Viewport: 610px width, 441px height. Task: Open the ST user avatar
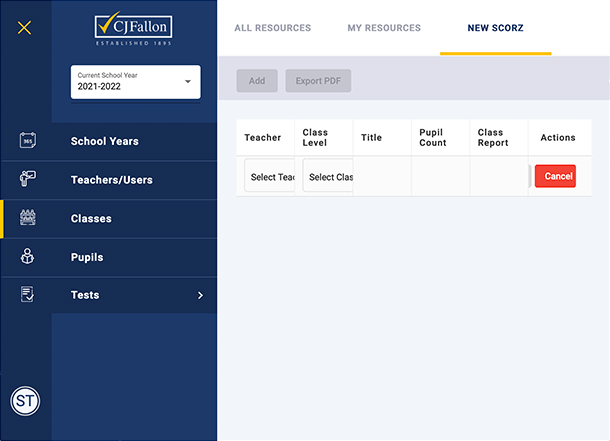tap(25, 401)
